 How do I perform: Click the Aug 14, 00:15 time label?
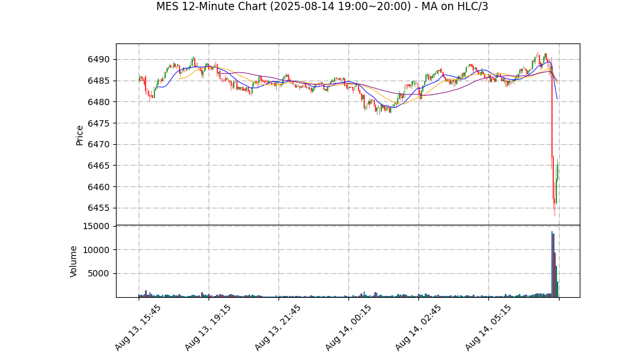coord(348,327)
